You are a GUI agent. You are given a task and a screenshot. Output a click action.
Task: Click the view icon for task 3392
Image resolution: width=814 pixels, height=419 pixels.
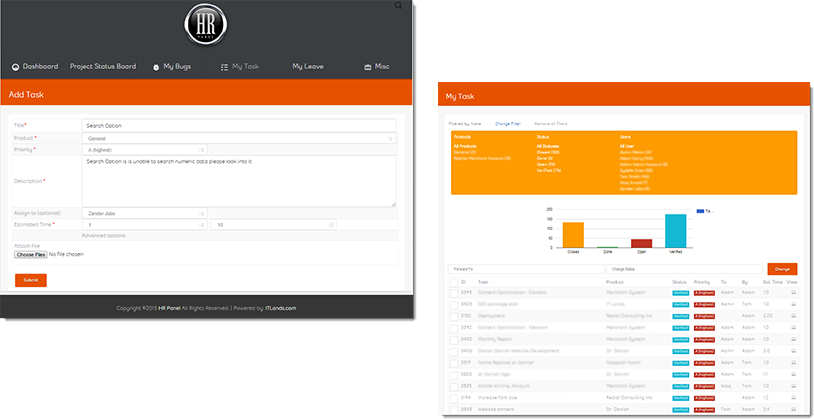pyautogui.click(x=793, y=328)
